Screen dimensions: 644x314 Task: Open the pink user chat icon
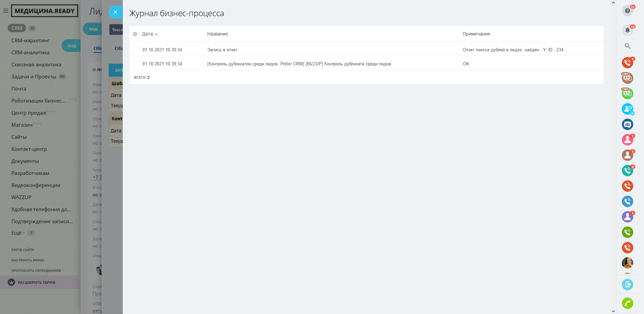(x=628, y=140)
